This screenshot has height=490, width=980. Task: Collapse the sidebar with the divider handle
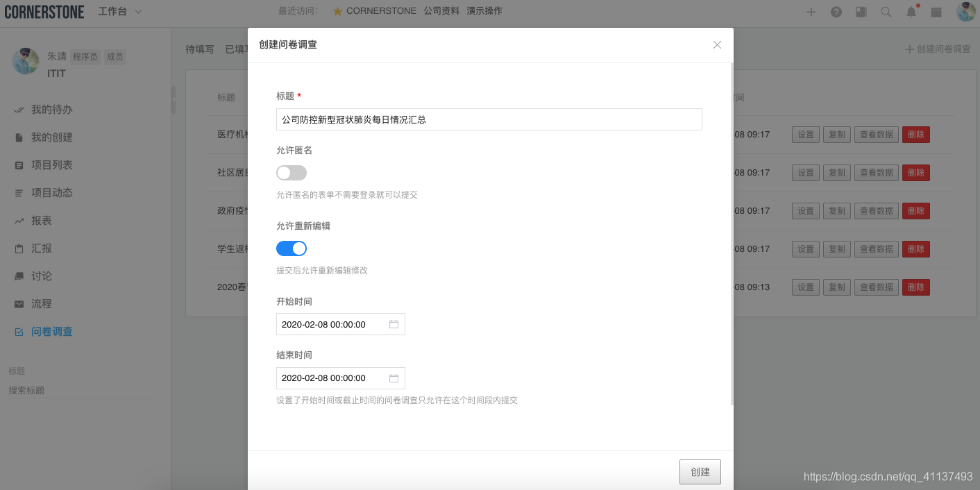(x=174, y=99)
